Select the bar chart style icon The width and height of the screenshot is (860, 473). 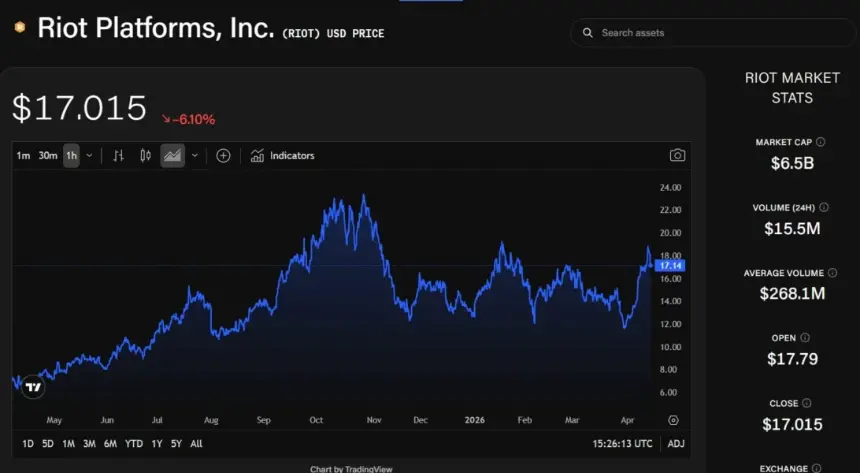119,156
